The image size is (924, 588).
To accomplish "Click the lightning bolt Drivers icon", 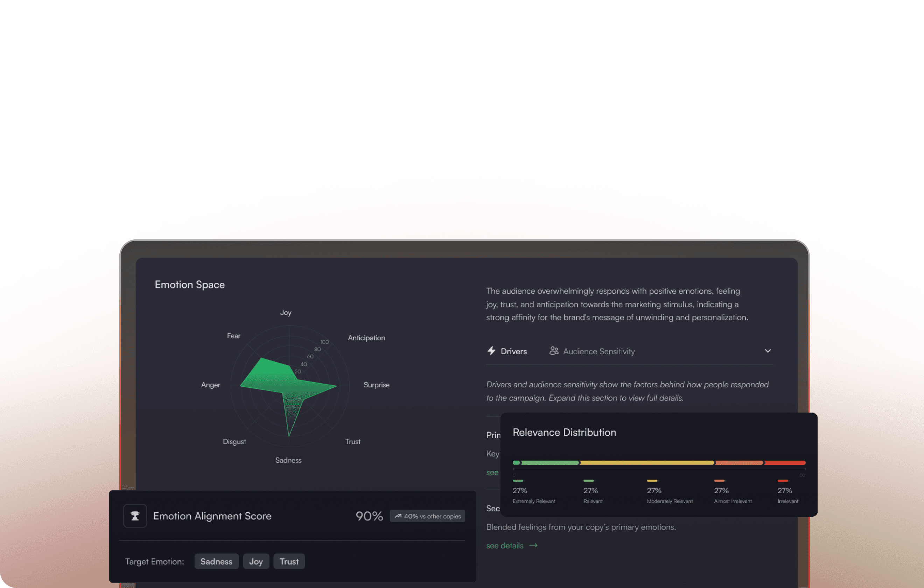I will (491, 351).
